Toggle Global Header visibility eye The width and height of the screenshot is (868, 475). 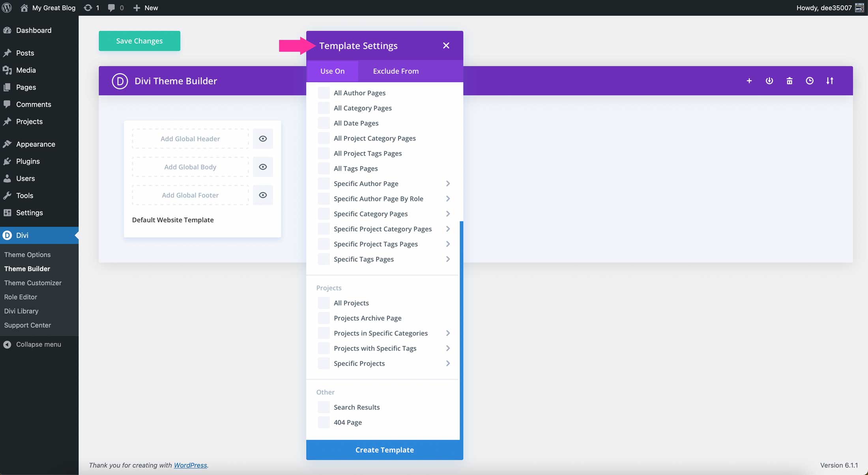pos(263,139)
